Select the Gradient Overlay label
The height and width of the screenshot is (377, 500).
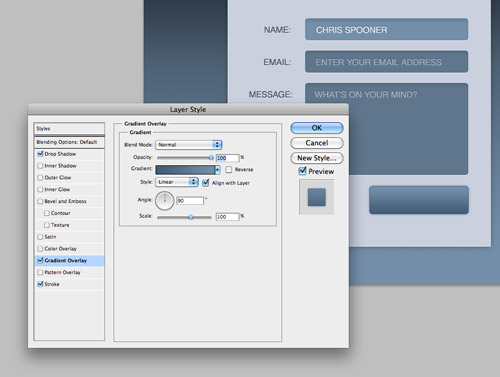tap(66, 260)
